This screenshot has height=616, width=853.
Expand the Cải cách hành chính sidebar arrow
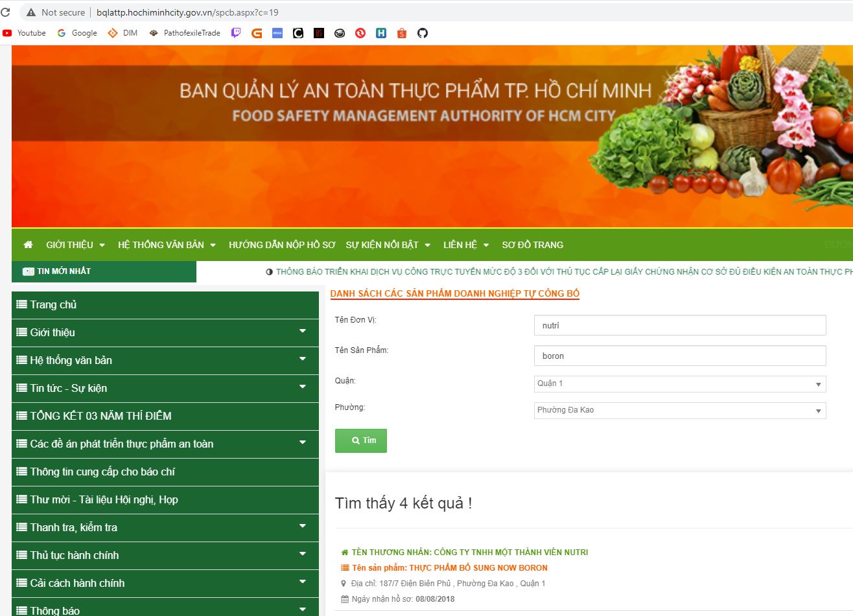tap(302, 582)
